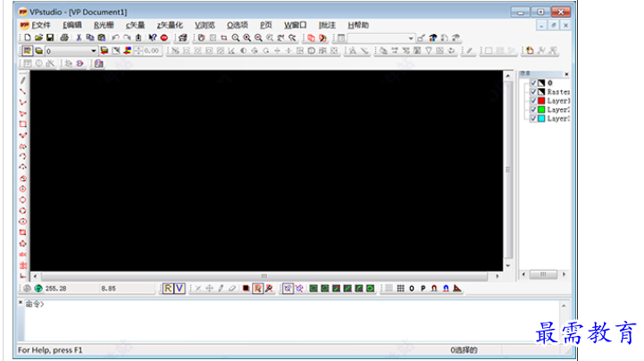Uncheck the Layer1 red layer checkbox
This screenshot has width=644, height=361.
tap(533, 101)
